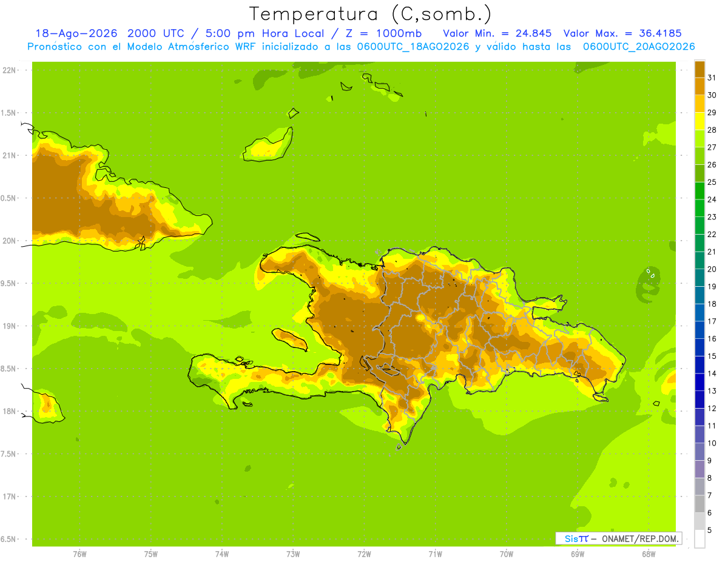The height and width of the screenshot is (562, 728).
Task: Click the longitude axis label "75W"
Action: [x=151, y=554]
